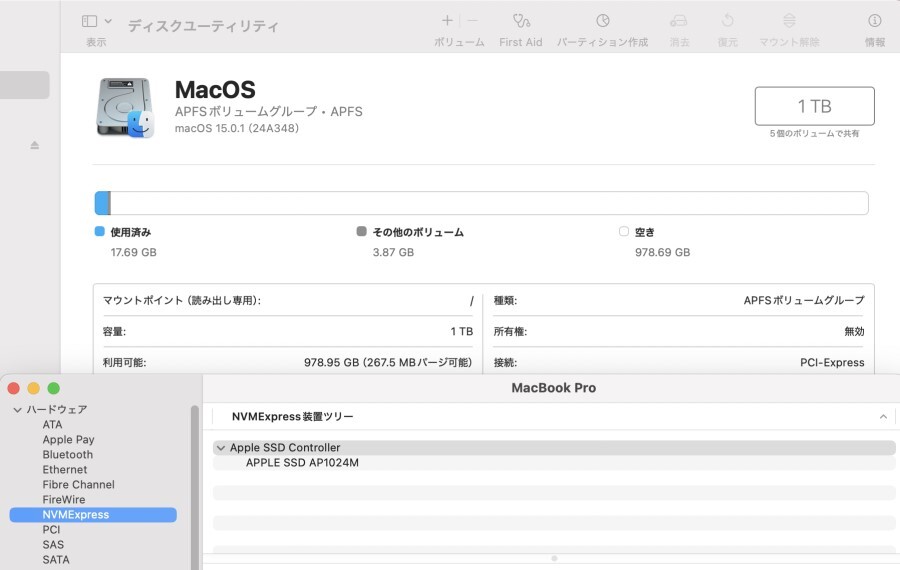Open the Info (情報) toolbar icon
Image resolution: width=900 pixels, height=570 pixels.
click(874, 21)
